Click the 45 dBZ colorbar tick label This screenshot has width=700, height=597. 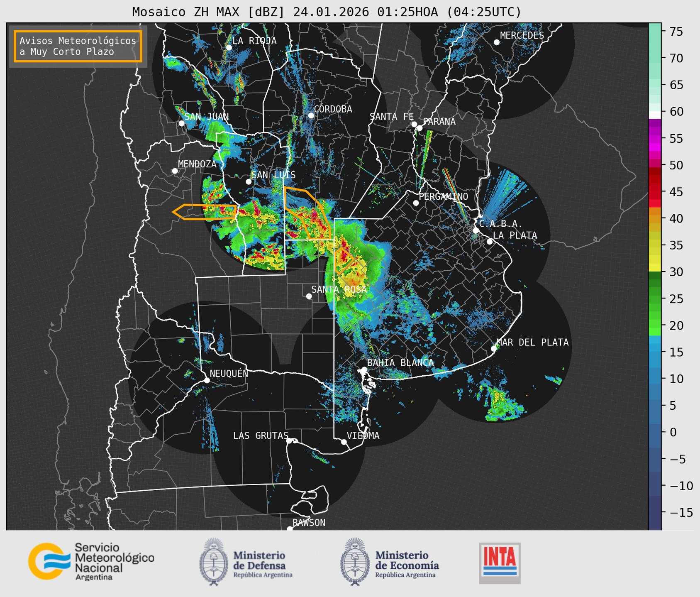676,192
